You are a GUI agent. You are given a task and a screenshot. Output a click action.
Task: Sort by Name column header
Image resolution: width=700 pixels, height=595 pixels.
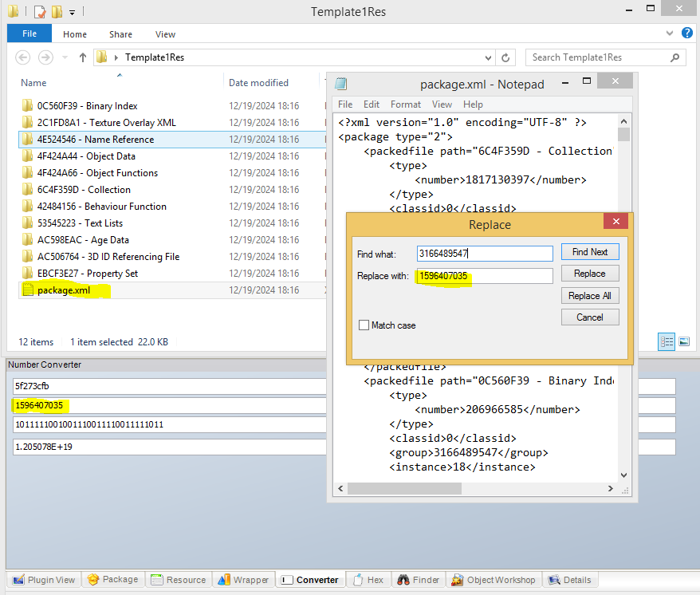[x=33, y=83]
